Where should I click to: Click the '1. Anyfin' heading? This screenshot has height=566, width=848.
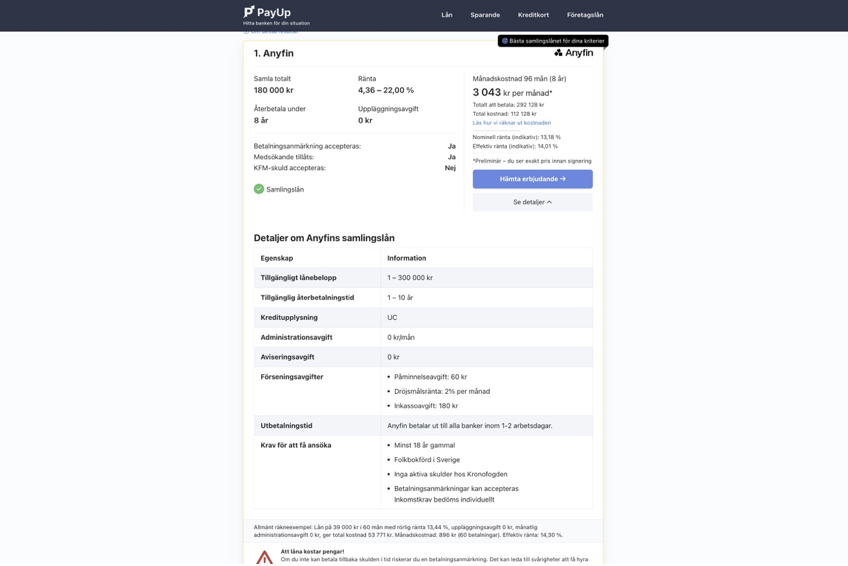pyautogui.click(x=274, y=54)
